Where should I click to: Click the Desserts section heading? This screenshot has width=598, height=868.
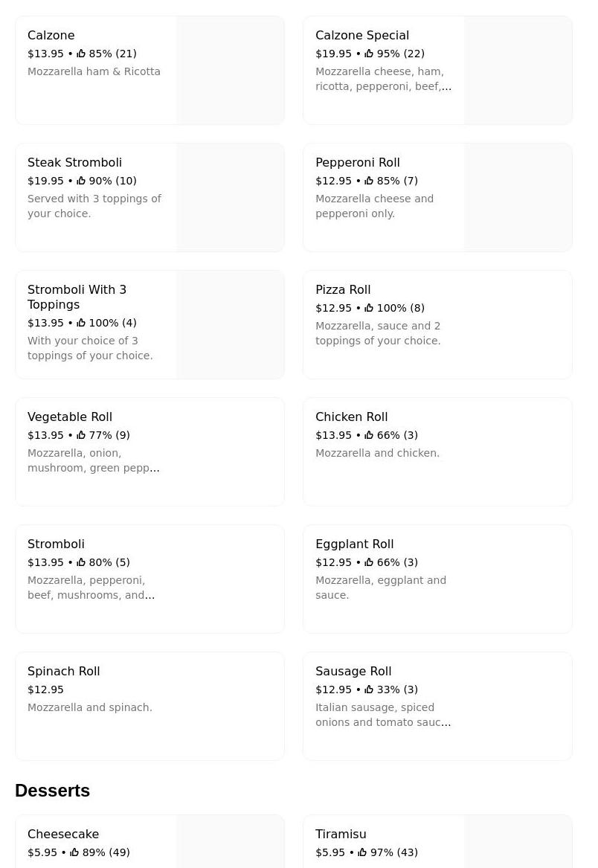52,791
